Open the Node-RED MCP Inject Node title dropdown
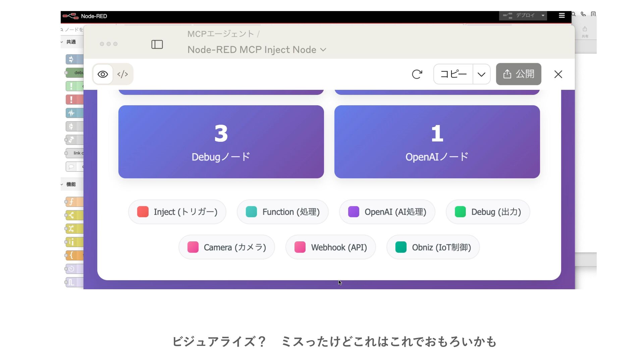Screen dimensions: 644x362 tap(257, 50)
